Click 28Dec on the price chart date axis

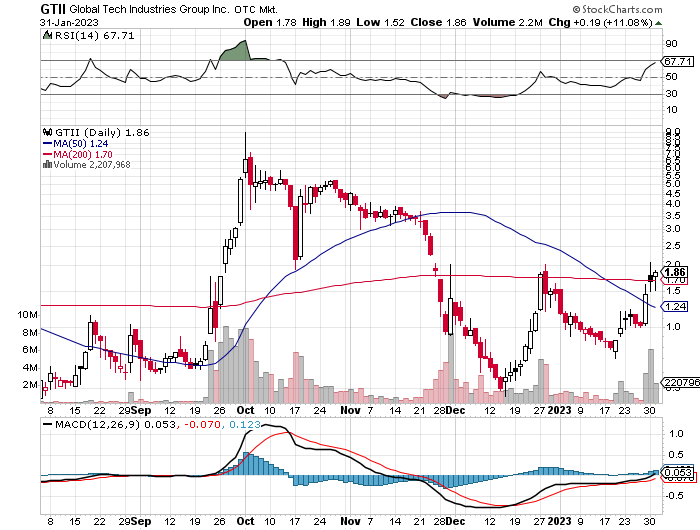click(x=449, y=410)
